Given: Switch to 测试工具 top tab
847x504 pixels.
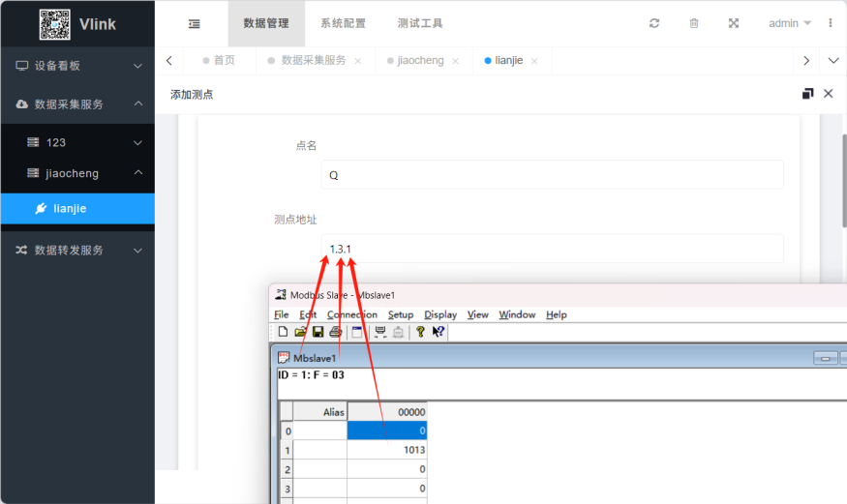Looking at the screenshot, I should click(x=420, y=23).
